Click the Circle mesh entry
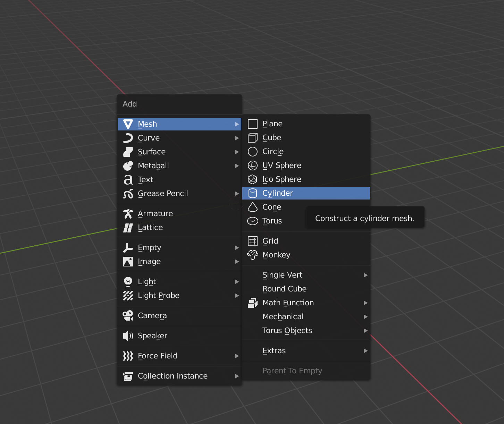This screenshot has width=504, height=424. 306,152
